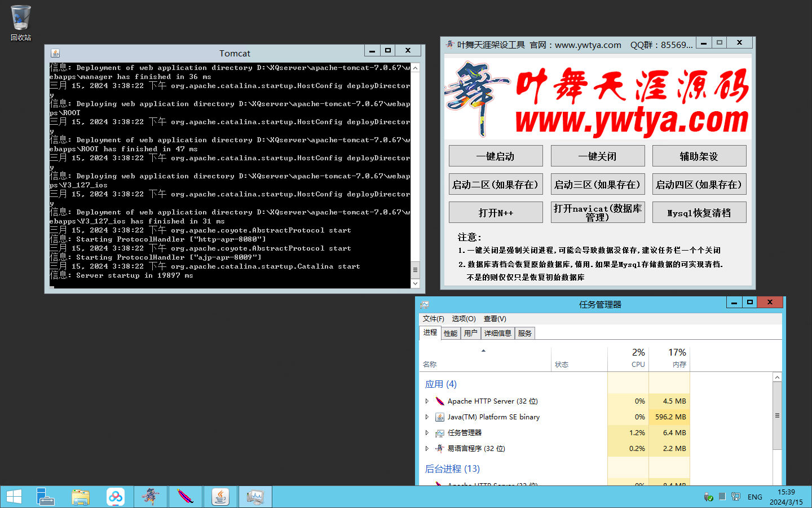The image size is (812, 508).
Task: Open the 文件(F) menu in Task Manager
Action: click(x=433, y=319)
